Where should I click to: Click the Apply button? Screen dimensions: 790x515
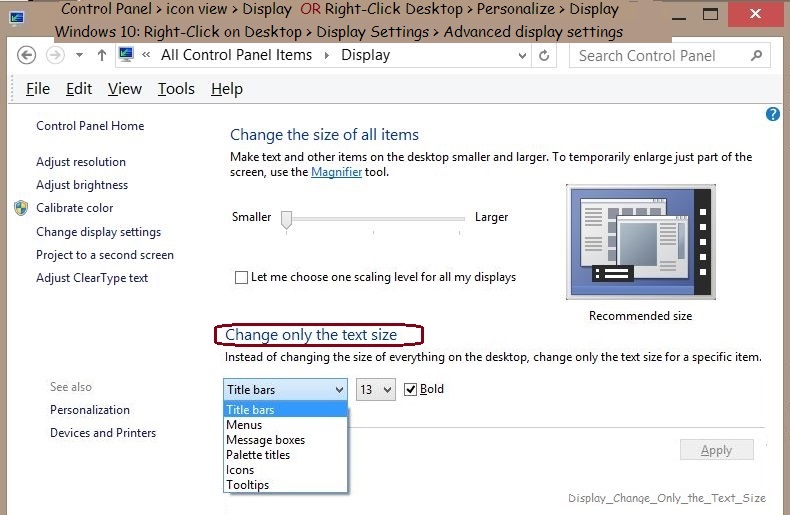716,449
